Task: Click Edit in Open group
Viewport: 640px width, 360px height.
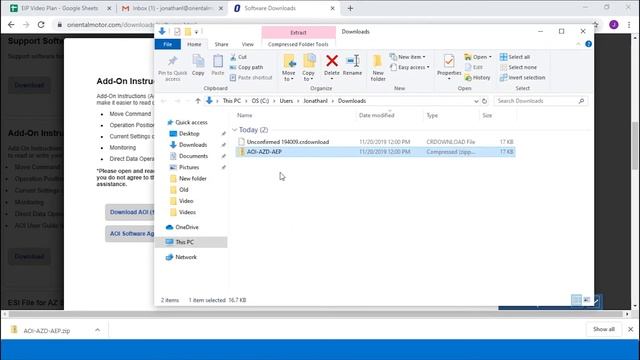Action: [473, 67]
